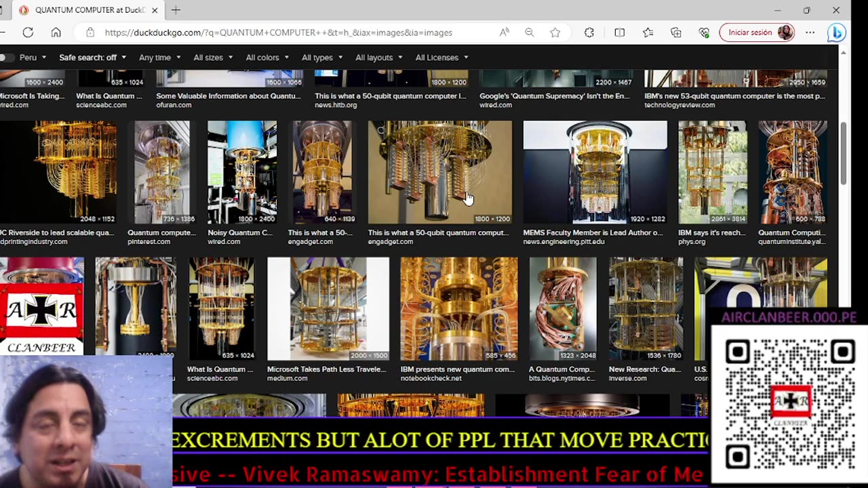This screenshot has height=488, width=868.
Task: Open the favorites list icon
Action: (x=648, y=33)
